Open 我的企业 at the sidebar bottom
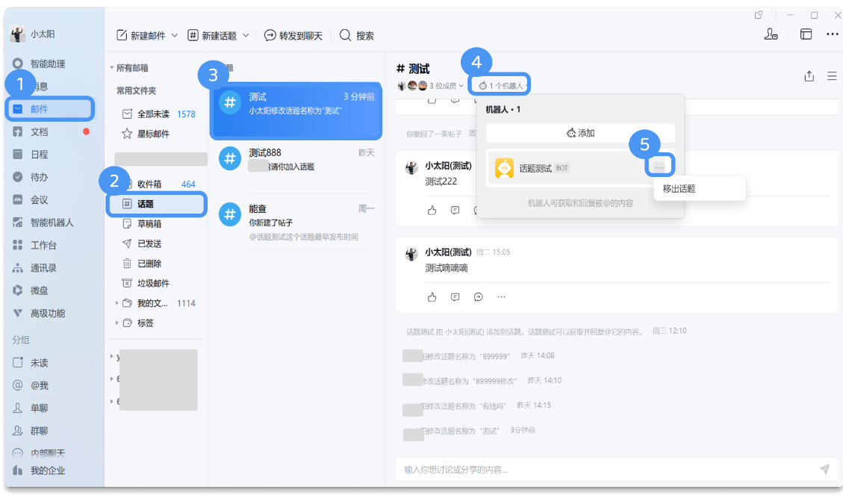The width and height of the screenshot is (843, 504). pyautogui.click(x=39, y=470)
